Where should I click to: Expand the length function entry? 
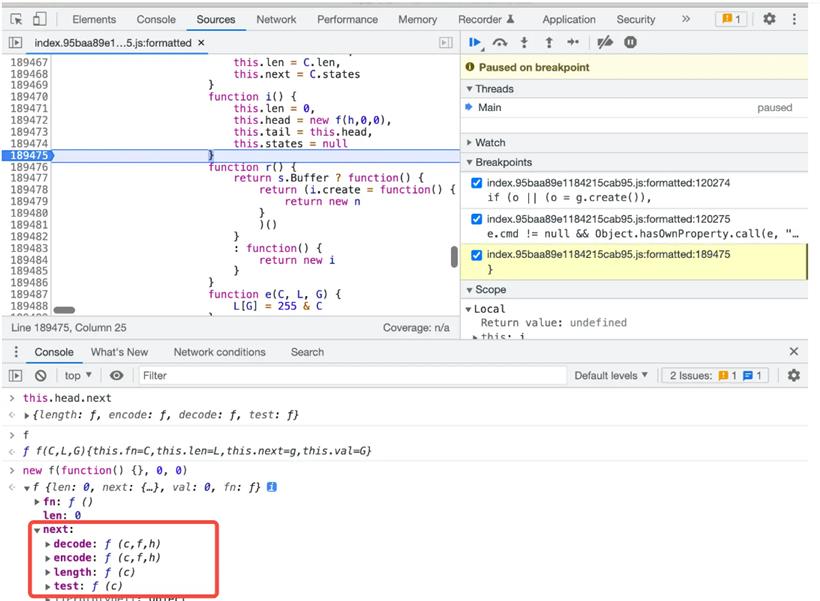(48, 573)
